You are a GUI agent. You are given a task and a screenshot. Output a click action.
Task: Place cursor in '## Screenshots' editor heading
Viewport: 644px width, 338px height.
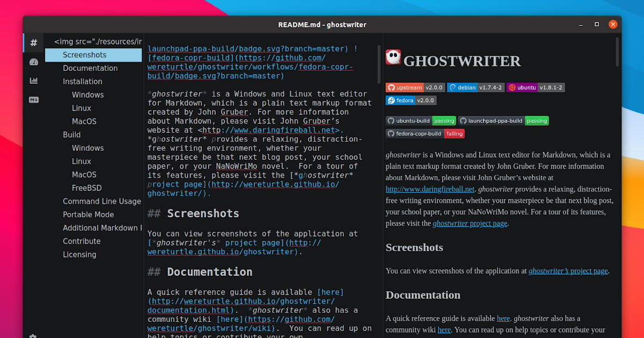pyautogui.click(x=193, y=214)
